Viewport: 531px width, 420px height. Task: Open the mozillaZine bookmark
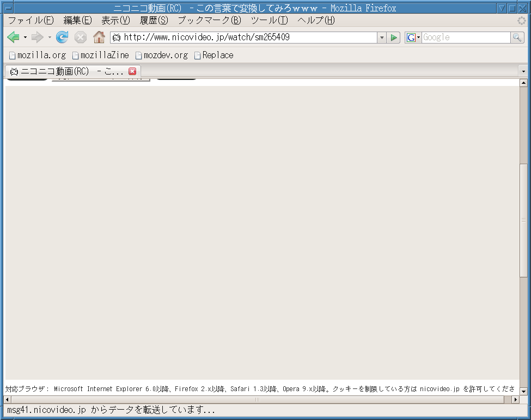coord(101,55)
